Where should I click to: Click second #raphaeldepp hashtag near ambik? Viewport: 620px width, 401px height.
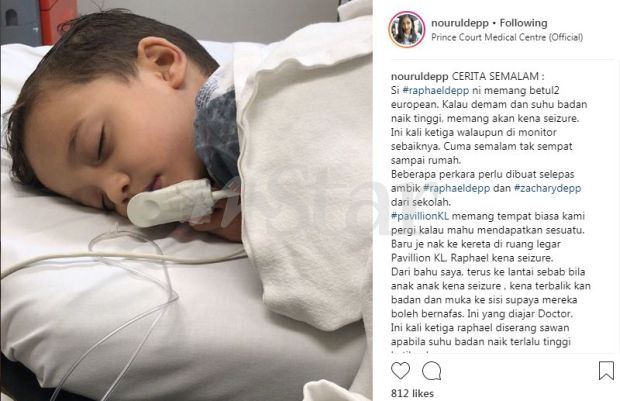tap(456, 188)
